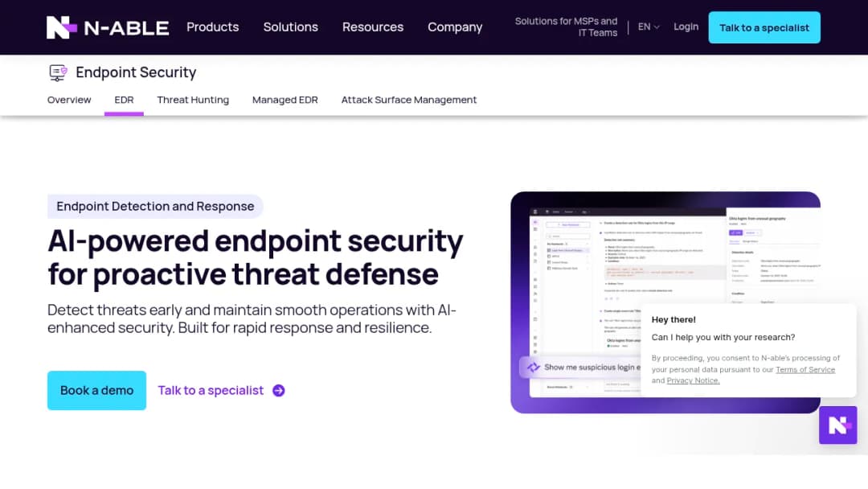Screen dimensions: 868x489
Task: Open the Threat Hunting tab
Action: tap(193, 100)
